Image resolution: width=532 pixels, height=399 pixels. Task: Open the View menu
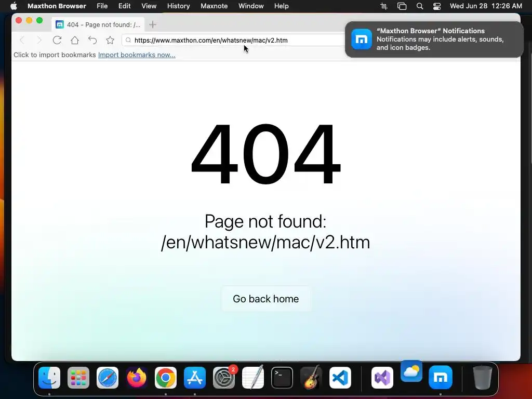coord(149,6)
